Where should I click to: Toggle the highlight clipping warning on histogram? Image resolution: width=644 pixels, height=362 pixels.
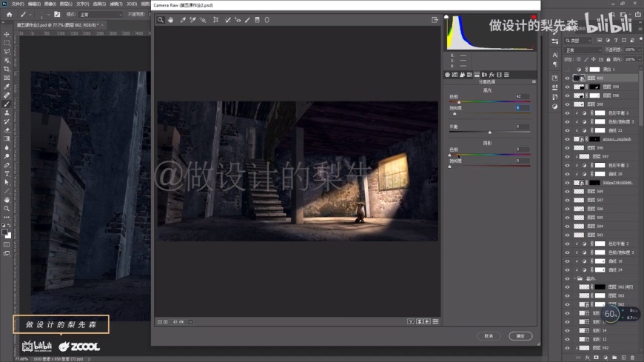tap(533, 17)
